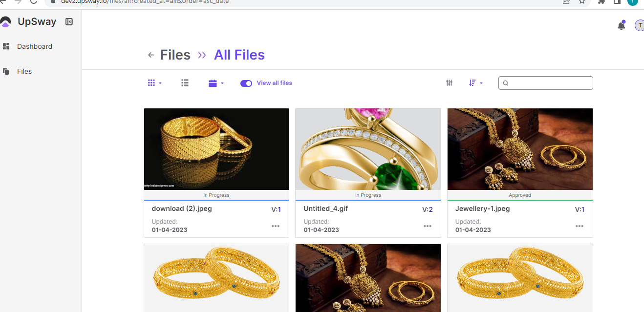Image resolution: width=644 pixels, height=312 pixels.
Task: Click the notification bell icon
Action: pos(621,26)
